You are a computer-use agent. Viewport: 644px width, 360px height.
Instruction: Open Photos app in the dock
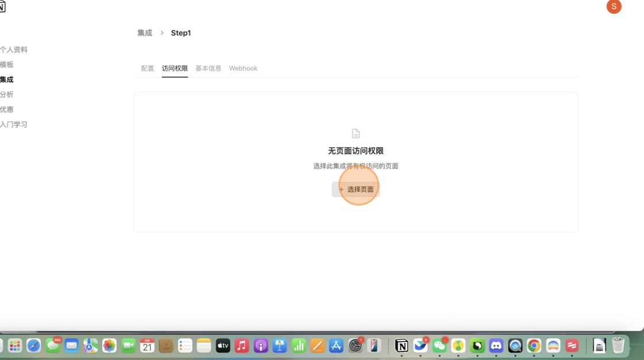[109, 346]
